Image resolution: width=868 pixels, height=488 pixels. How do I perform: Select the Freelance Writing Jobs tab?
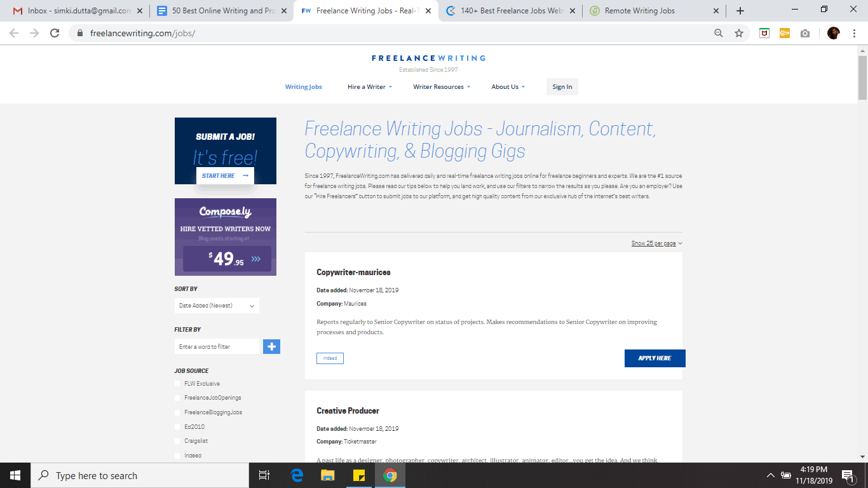[x=367, y=11]
